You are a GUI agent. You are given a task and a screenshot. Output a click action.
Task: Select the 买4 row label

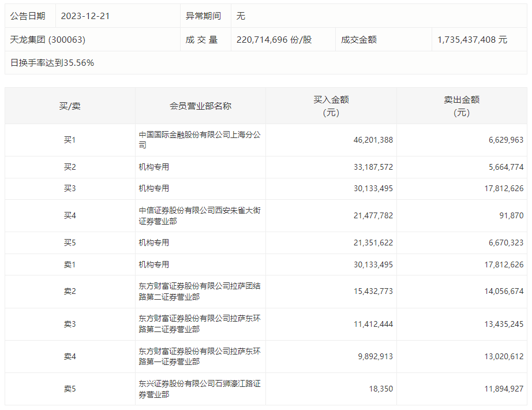(70, 216)
